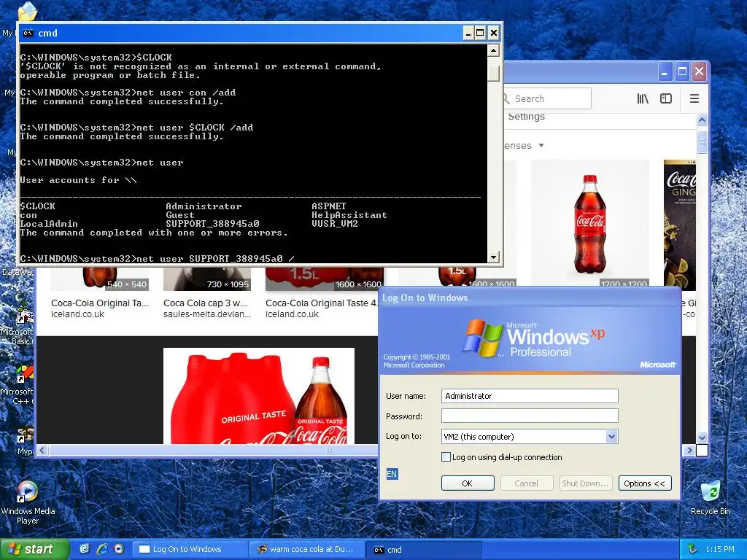Minimize the cmd window
747x560 pixels.
[468, 33]
